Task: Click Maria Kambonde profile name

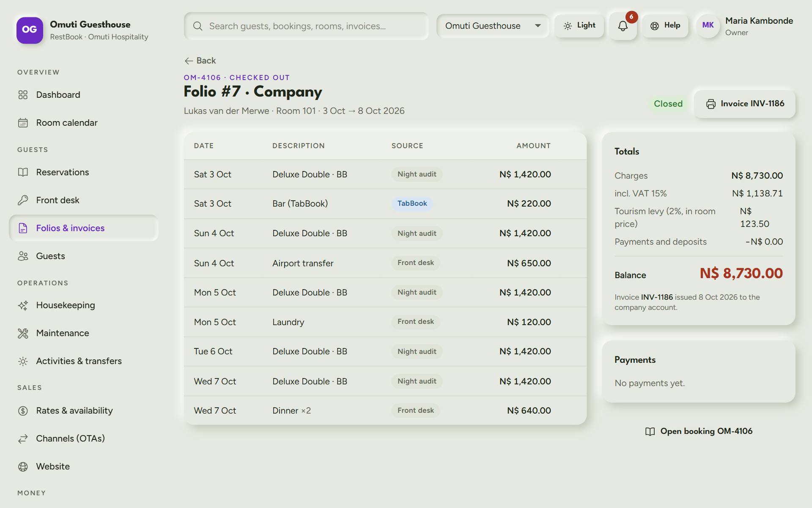Action: [x=759, y=21]
